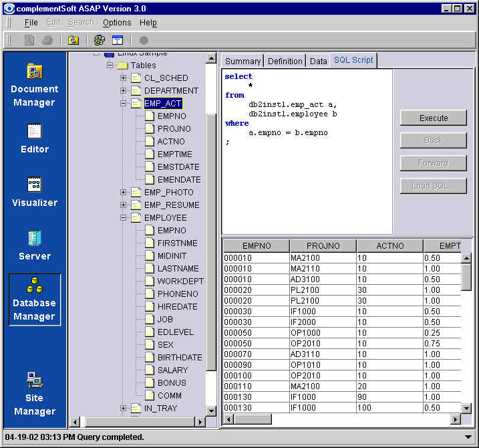Viewport: 479px width, 448px height.
Task: Select the LASTNAME column in the tree
Action: pyautogui.click(x=178, y=268)
